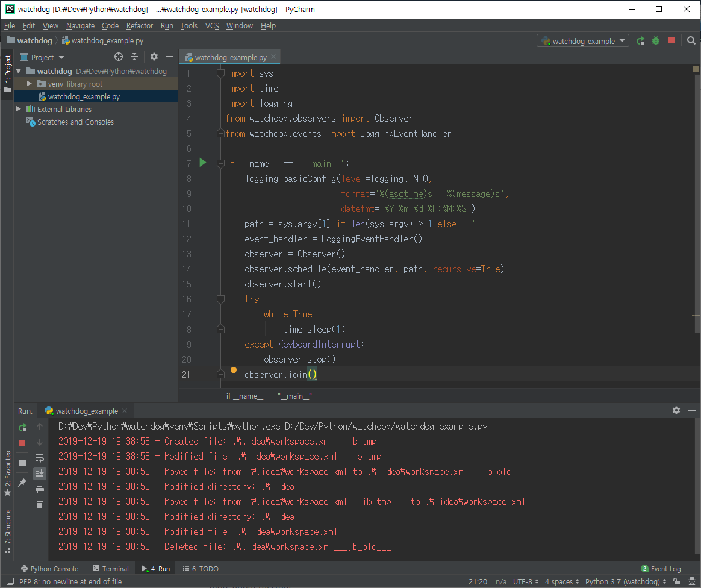Open the inspections profile icon in status bar
The image size is (701, 588).
pos(691,581)
